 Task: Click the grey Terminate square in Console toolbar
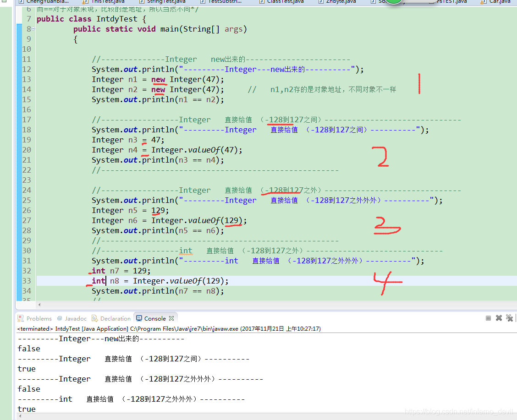coord(488,318)
